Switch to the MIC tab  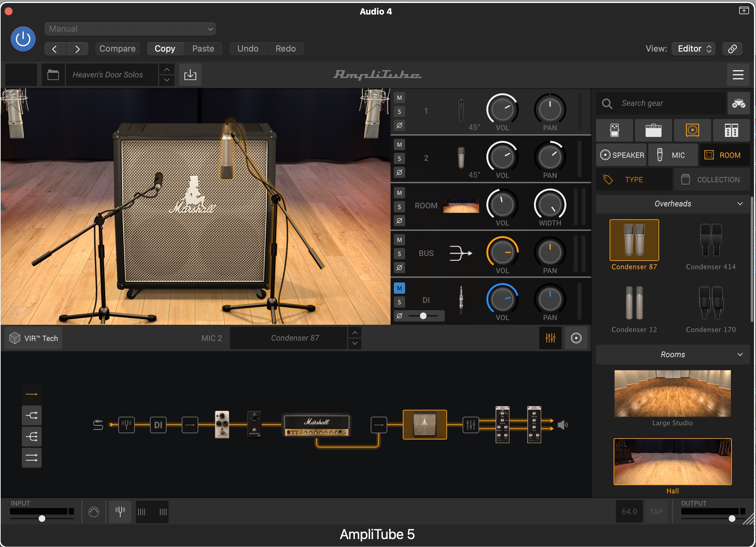click(673, 155)
